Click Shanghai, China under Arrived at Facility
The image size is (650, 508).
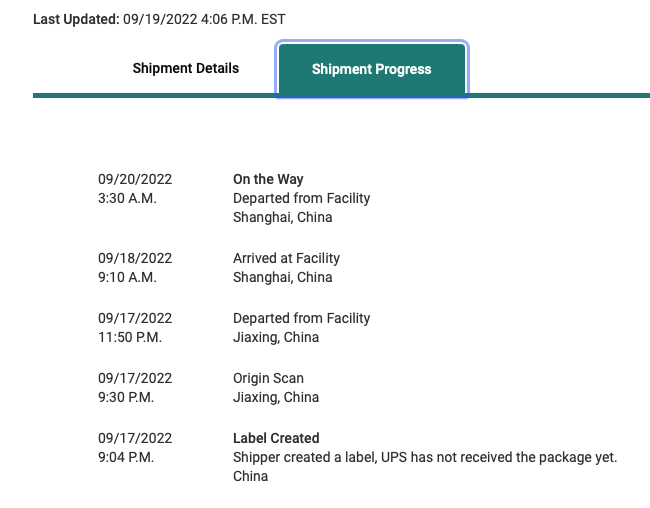[x=282, y=277]
